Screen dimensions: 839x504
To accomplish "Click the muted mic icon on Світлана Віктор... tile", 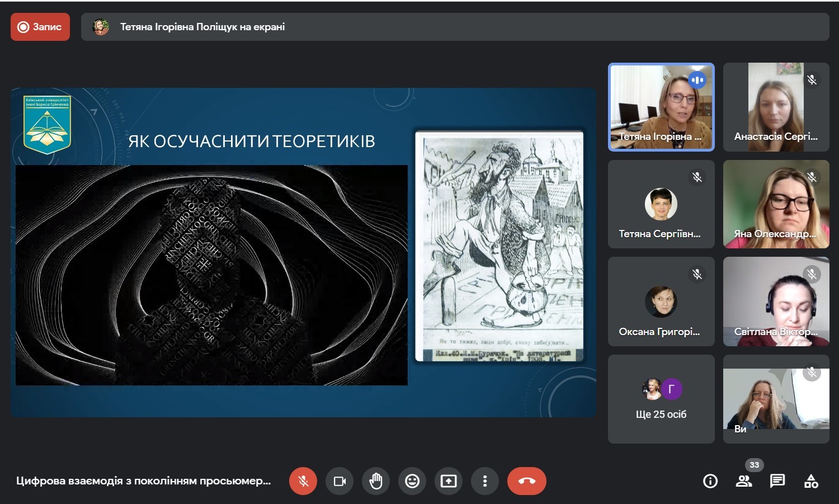I will 812,274.
